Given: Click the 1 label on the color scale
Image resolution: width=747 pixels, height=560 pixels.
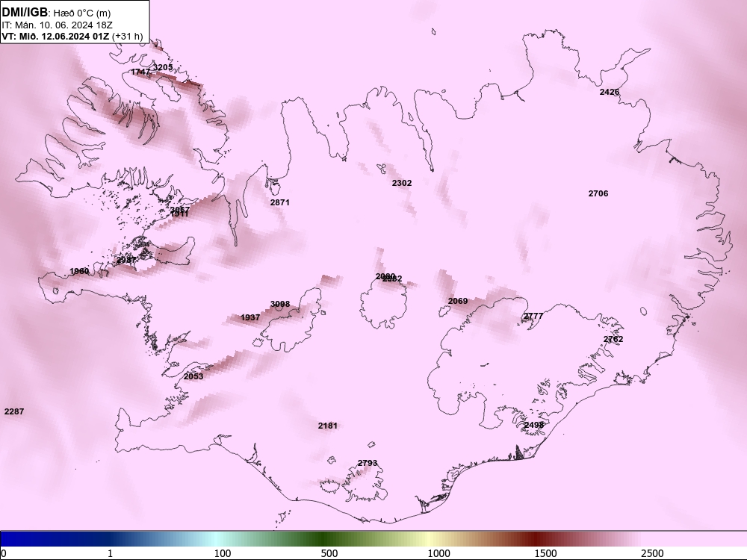Looking at the screenshot, I should 110,553.
